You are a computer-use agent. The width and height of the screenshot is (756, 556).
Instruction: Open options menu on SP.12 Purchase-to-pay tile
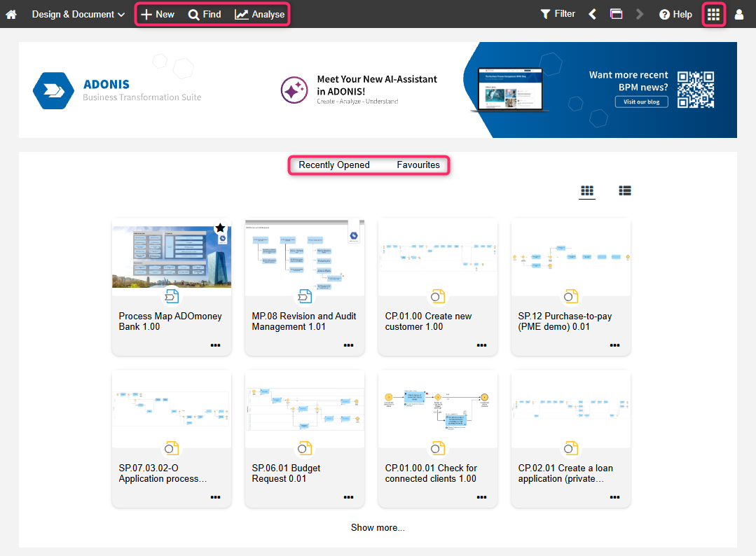click(614, 345)
